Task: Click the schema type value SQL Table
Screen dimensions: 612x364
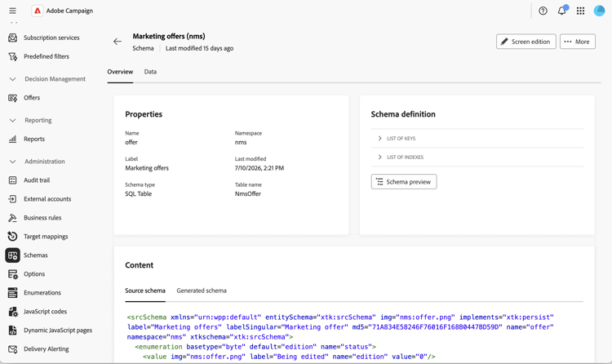Action: [x=138, y=194]
